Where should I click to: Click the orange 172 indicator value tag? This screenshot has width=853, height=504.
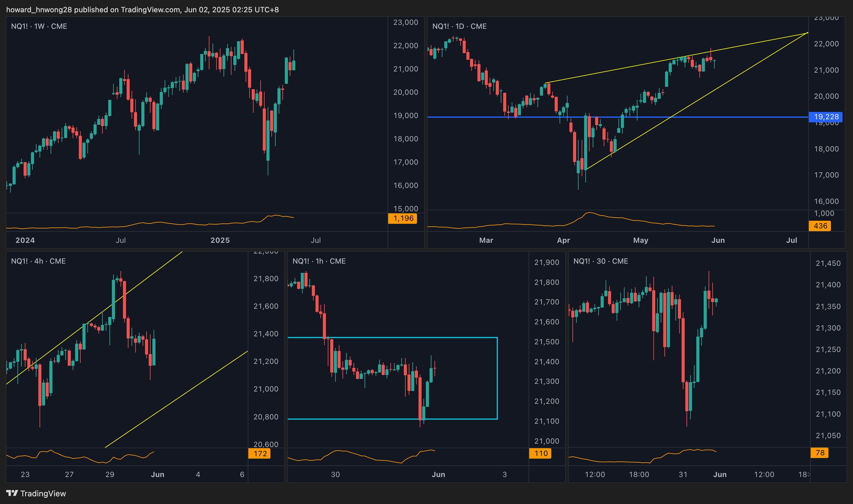pos(259,453)
